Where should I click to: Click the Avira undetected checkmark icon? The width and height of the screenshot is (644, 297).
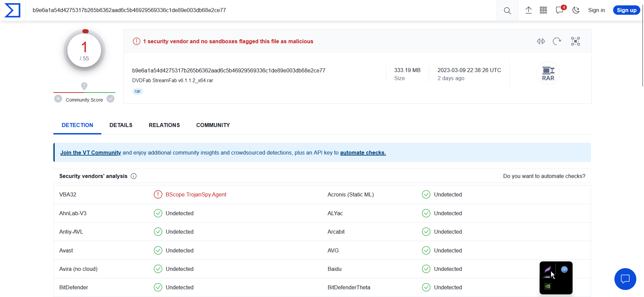coord(158,269)
